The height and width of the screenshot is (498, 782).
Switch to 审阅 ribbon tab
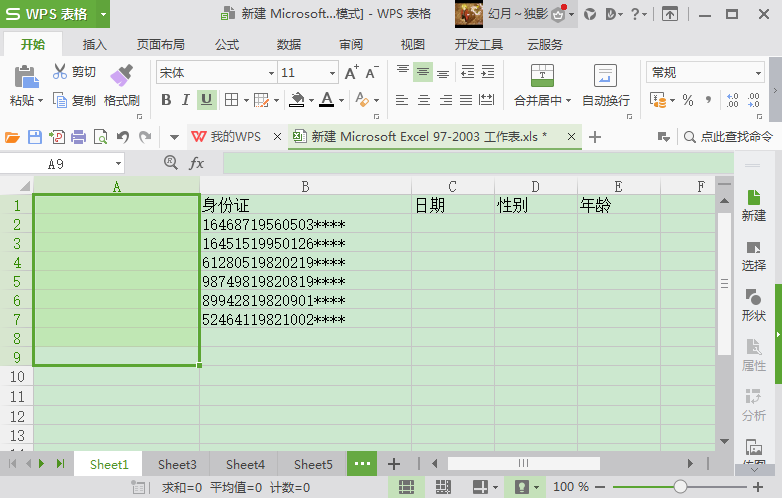coord(351,45)
